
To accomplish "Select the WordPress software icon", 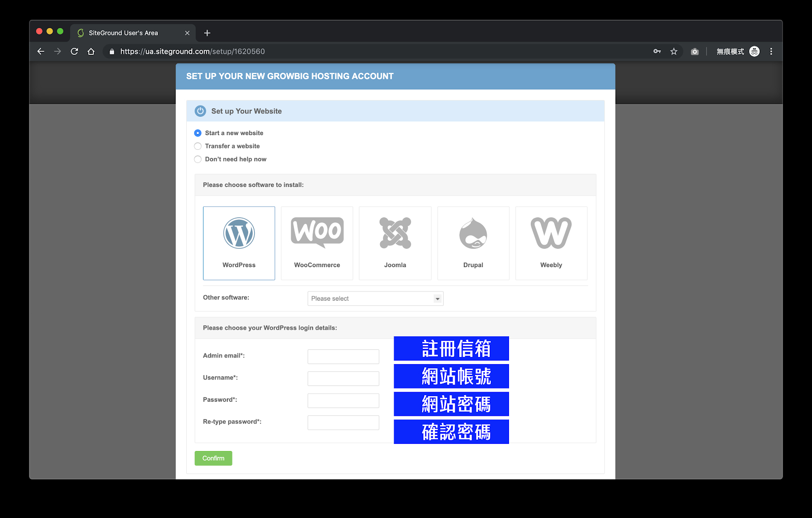I will point(239,233).
